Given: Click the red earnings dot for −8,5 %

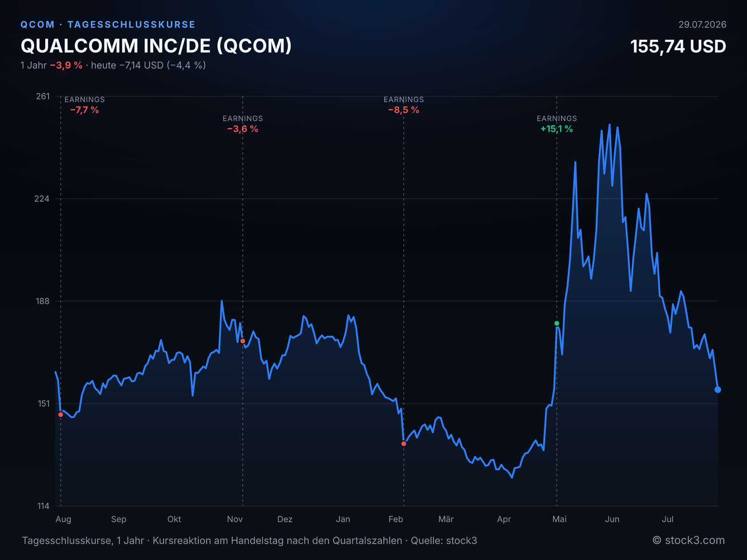Looking at the screenshot, I should coord(404,444).
